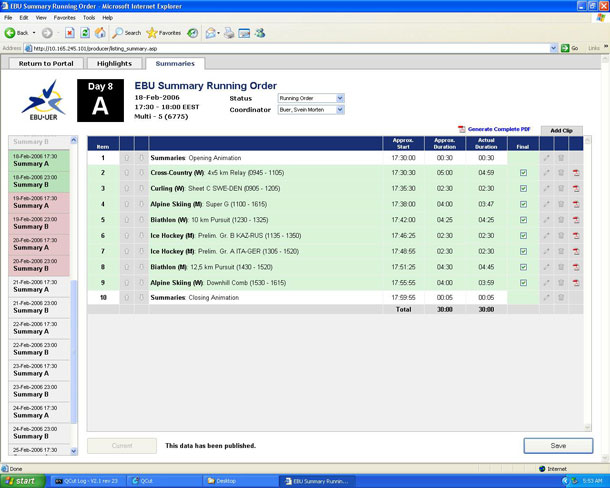Screen dimensions: 610x488
Task: Click edit pencil for Opening Animation row
Action: [547, 158]
